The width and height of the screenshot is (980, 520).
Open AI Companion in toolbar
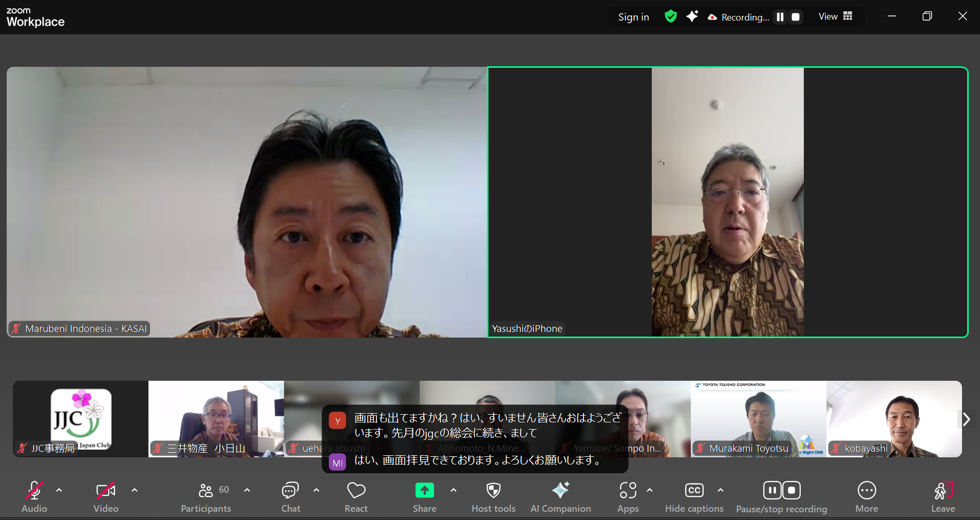click(561, 496)
